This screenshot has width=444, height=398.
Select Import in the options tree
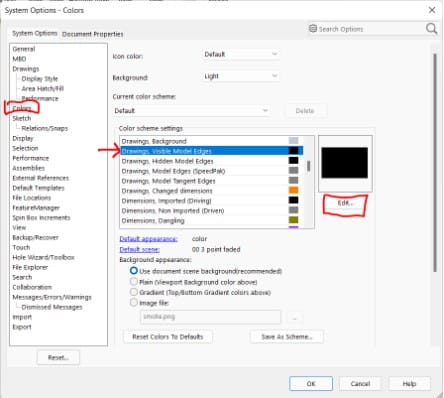tap(22, 317)
